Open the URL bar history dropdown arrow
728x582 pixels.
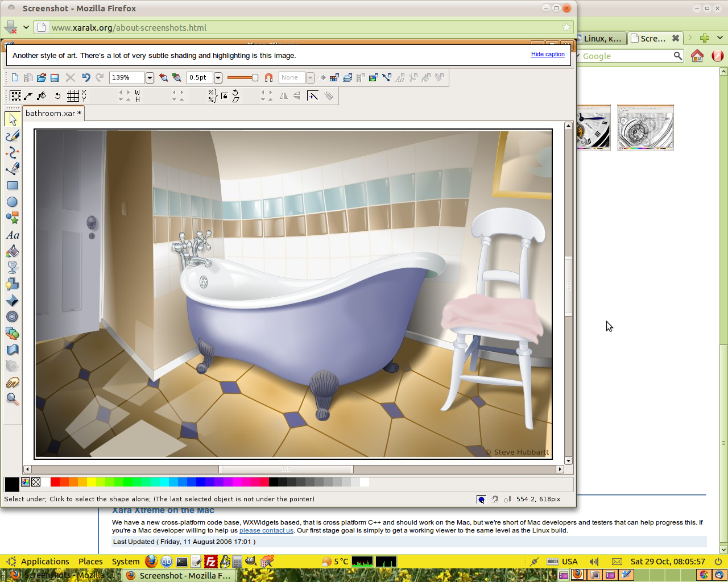pyautogui.click(x=26, y=27)
